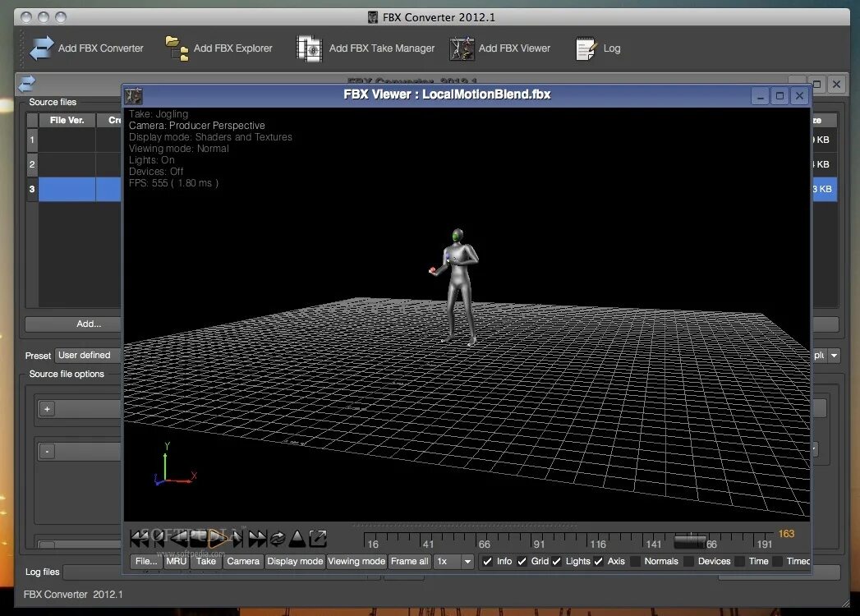Click the Add FBX Take Manager icon
Image resolution: width=860 pixels, height=616 pixels.
(310, 48)
